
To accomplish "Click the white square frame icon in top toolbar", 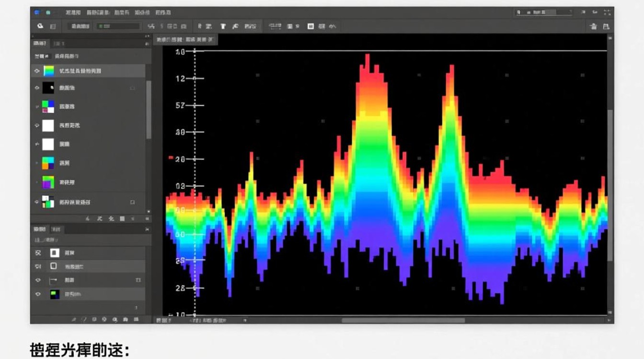I will 310,26.
